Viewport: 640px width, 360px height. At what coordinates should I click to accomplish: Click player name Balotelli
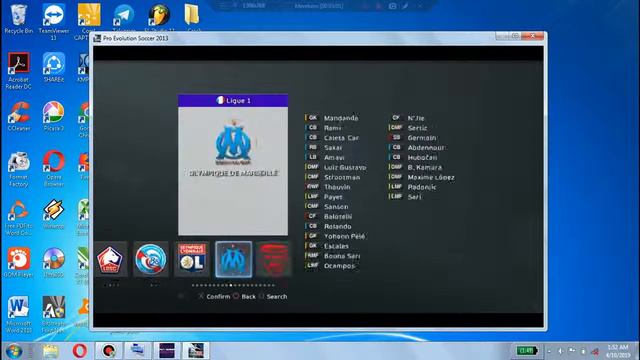338,216
